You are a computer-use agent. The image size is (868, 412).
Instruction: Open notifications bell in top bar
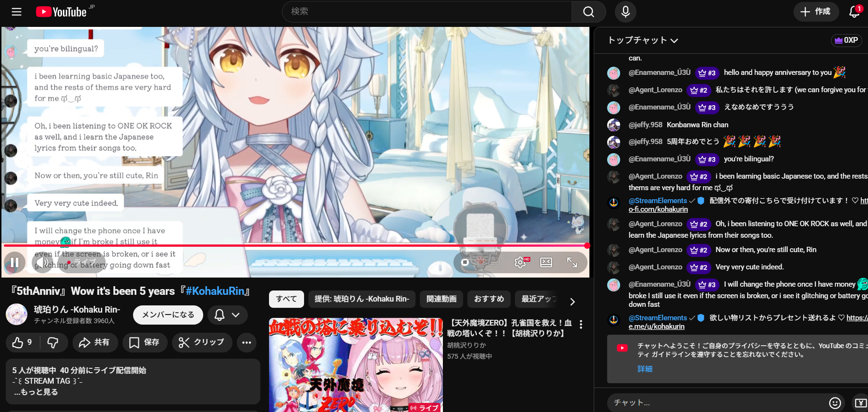(x=855, y=12)
